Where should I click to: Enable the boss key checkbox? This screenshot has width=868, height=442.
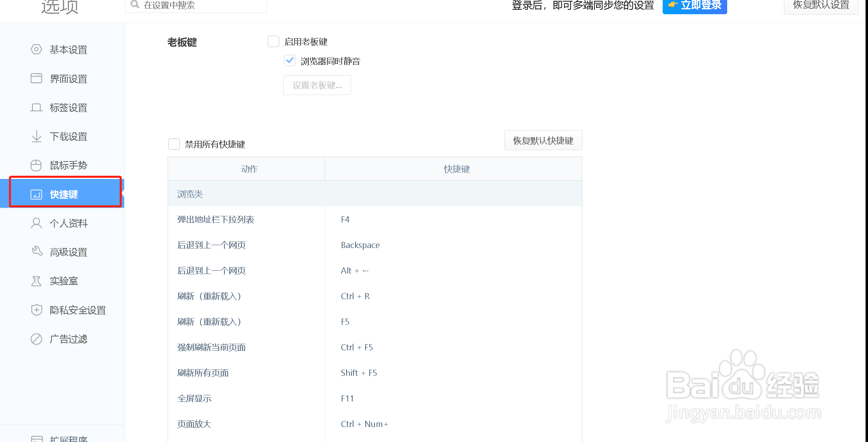pyautogui.click(x=274, y=42)
